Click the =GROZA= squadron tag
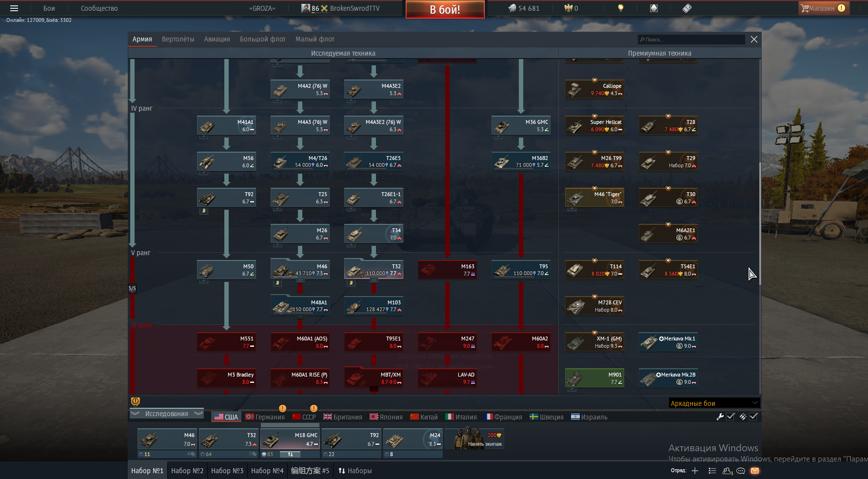The height and width of the screenshot is (479, 868). point(262,8)
